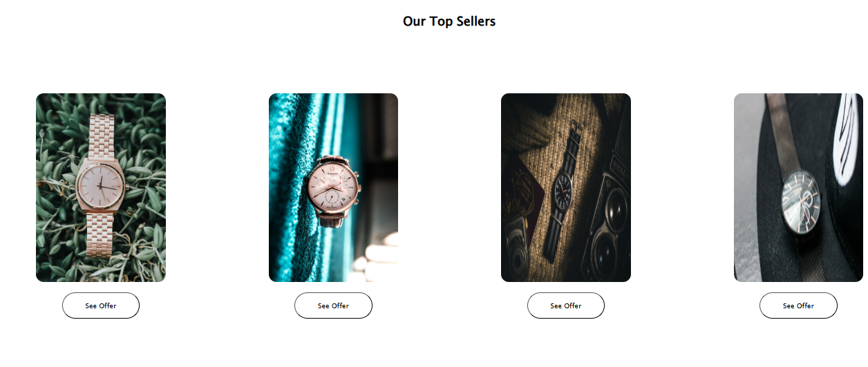Image resolution: width=868 pixels, height=367 pixels.
Task: Select See Offer below the black mesh-strap watch
Action: [x=798, y=305]
